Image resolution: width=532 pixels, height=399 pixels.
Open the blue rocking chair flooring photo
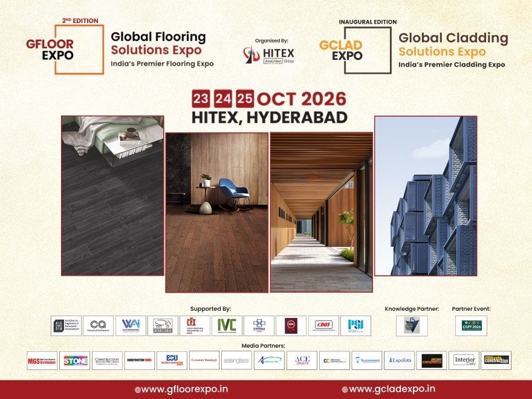[x=217, y=212]
